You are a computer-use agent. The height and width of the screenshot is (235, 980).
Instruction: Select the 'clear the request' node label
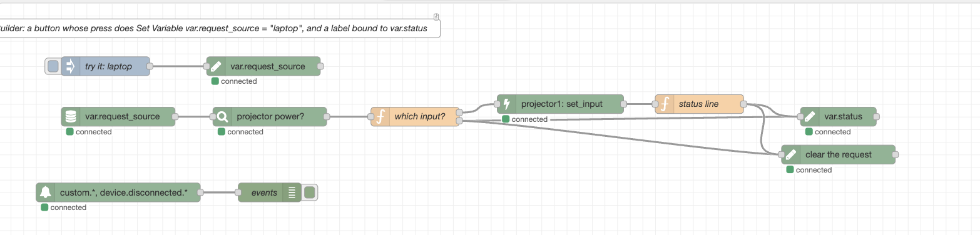pos(839,154)
